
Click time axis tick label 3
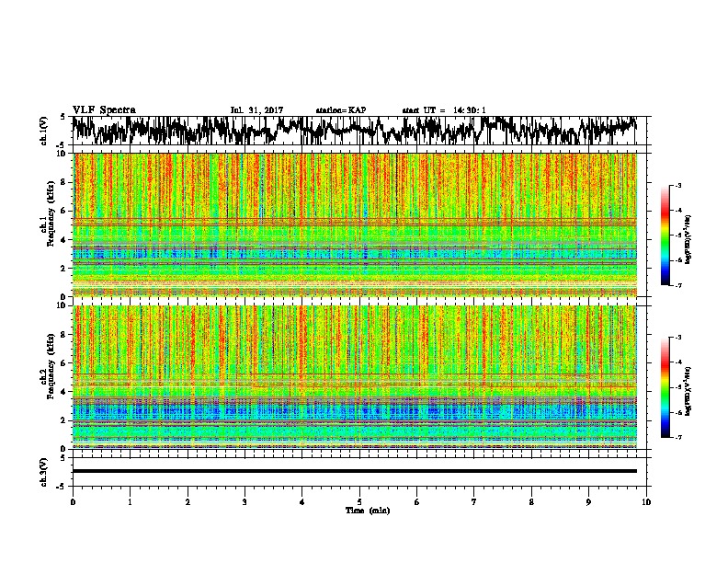pyautogui.click(x=245, y=502)
